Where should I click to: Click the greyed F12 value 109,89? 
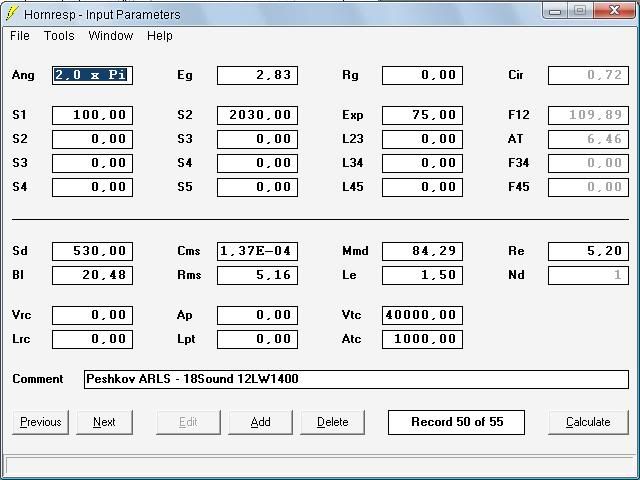click(x=588, y=115)
